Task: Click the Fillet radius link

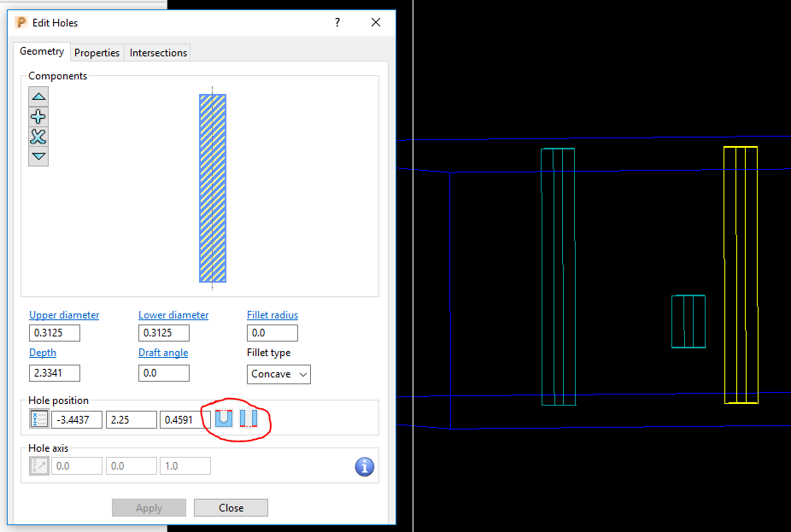Action: (x=272, y=314)
